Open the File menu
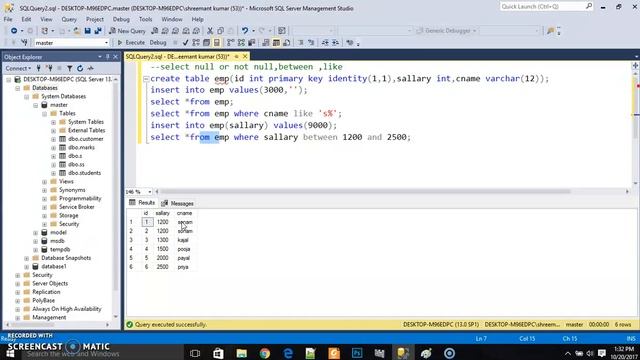Viewport: 640px width, 360px height. tap(8, 19)
